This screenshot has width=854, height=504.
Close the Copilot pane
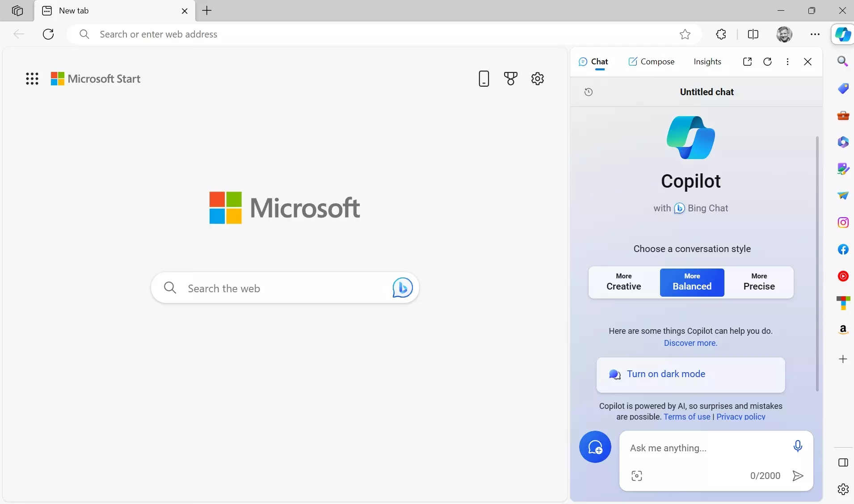click(x=808, y=62)
